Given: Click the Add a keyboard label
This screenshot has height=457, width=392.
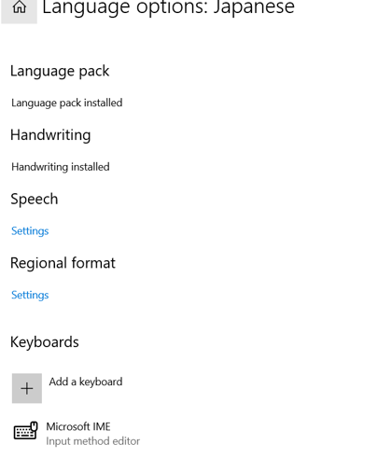Looking at the screenshot, I should click(x=86, y=382).
